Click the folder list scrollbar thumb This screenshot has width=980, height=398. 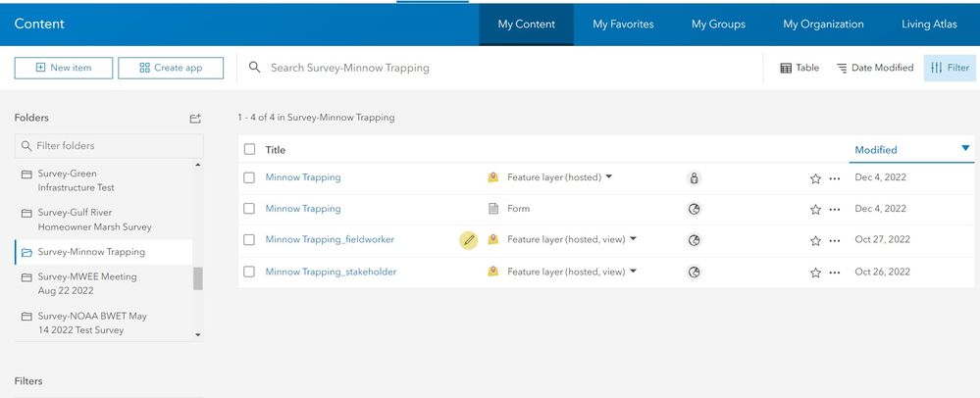(198, 278)
